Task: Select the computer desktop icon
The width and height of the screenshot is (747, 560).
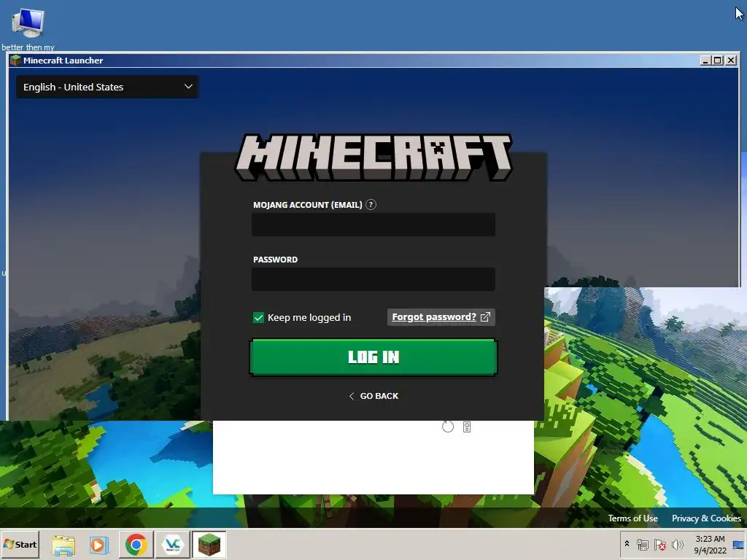Action: (x=28, y=23)
